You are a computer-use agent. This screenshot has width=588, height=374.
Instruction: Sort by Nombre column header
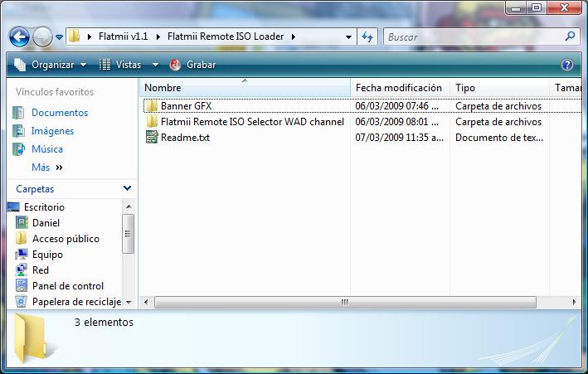[245, 88]
